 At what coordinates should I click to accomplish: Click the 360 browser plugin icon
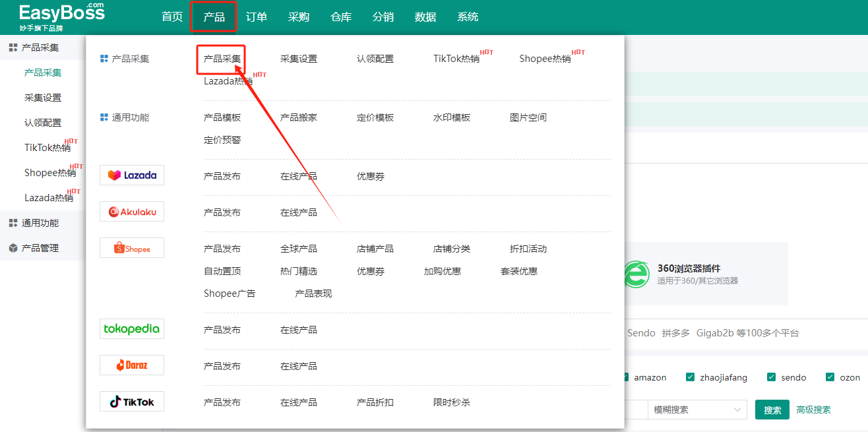636,274
